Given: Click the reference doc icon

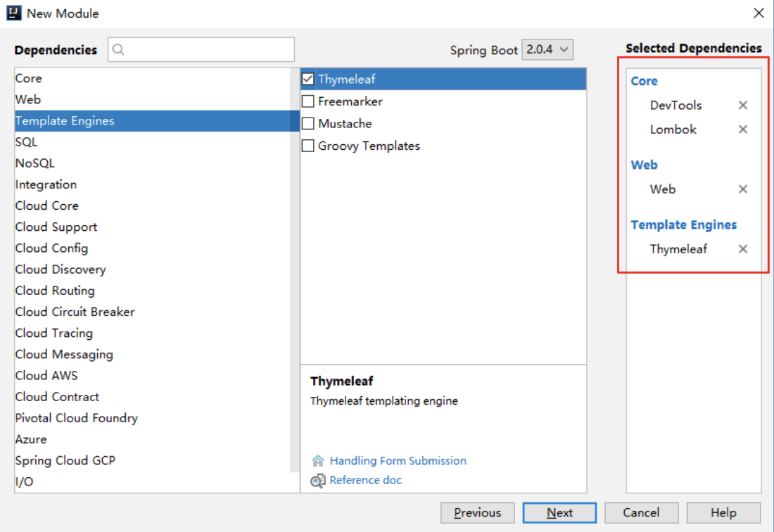Looking at the screenshot, I should coord(318,480).
